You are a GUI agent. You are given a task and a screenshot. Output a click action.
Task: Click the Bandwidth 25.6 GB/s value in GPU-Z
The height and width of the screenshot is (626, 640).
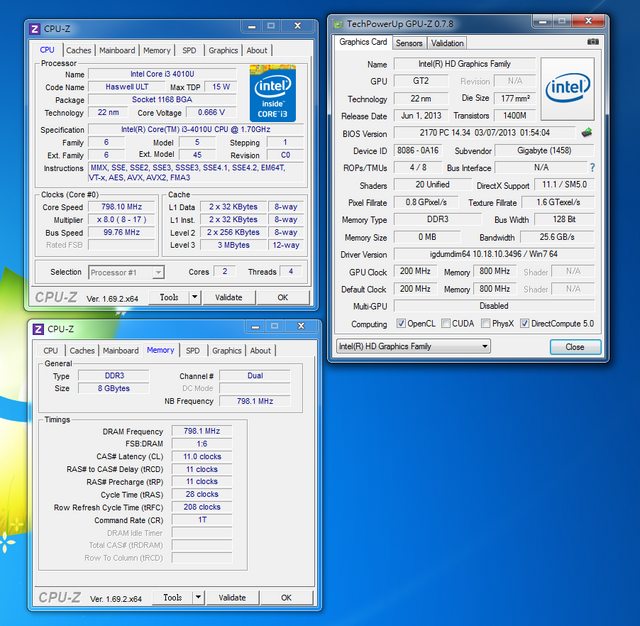coord(557,237)
